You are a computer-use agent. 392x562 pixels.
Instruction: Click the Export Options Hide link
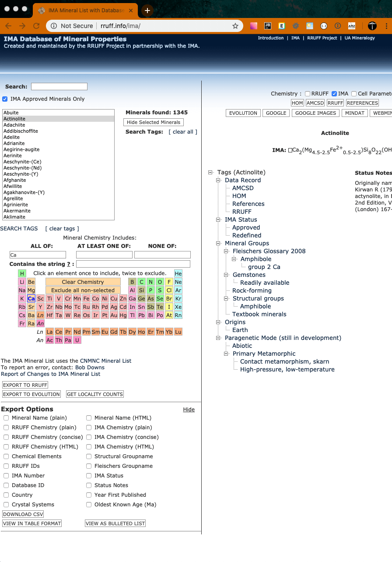point(189,410)
